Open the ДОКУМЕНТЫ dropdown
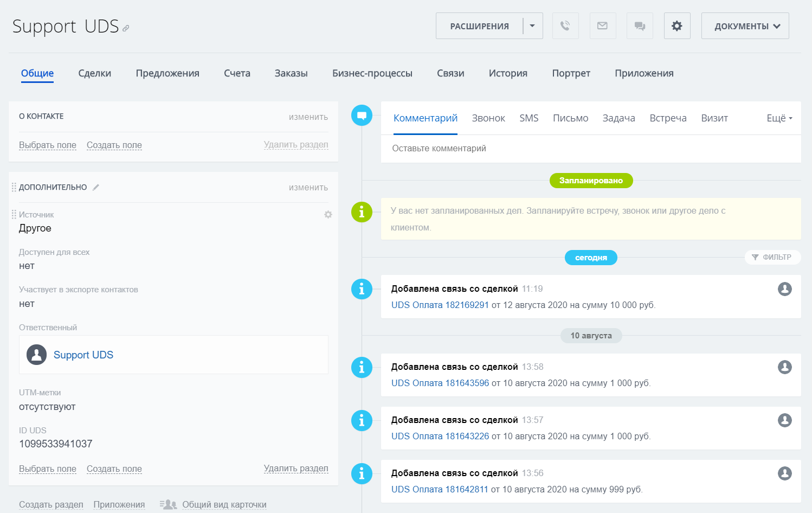This screenshot has width=812, height=513. coord(745,25)
